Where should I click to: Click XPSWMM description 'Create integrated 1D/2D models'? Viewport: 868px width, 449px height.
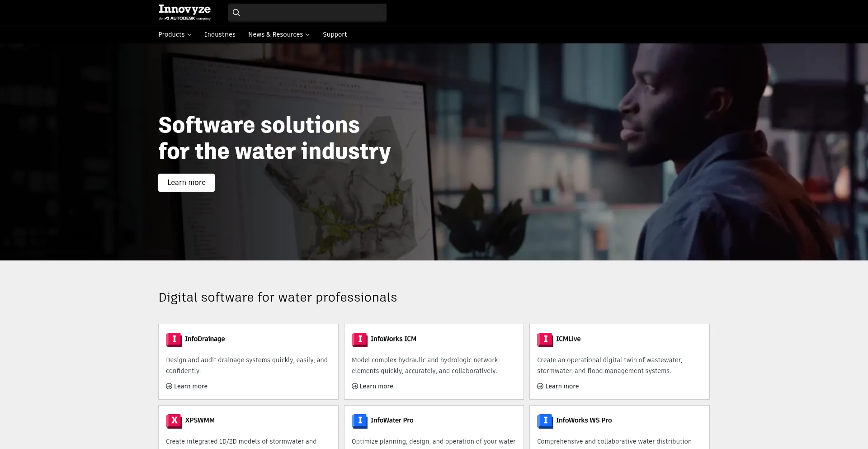click(241, 441)
